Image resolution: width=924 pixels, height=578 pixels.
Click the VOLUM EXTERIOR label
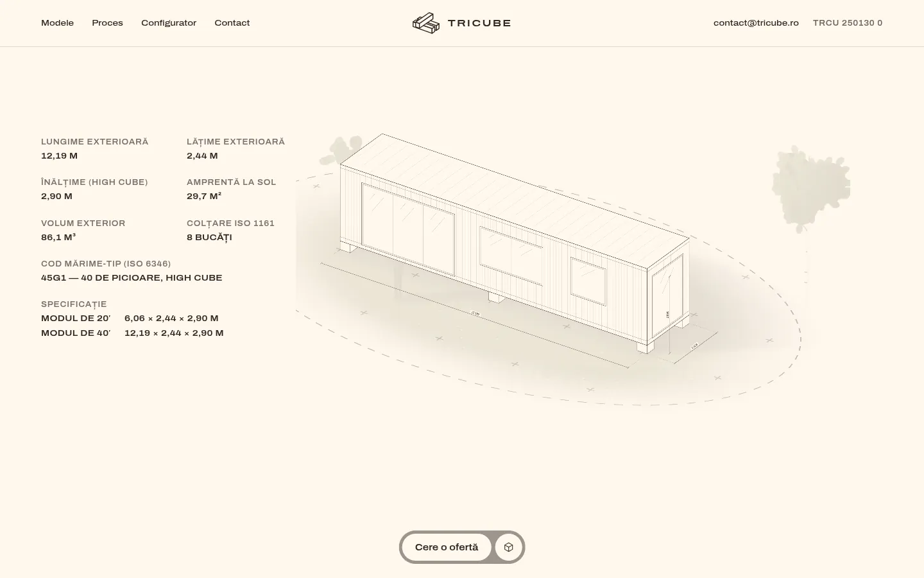[83, 223]
